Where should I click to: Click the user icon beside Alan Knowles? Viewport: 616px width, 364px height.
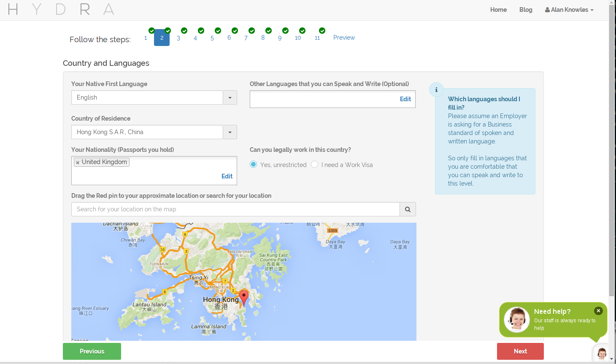point(547,10)
